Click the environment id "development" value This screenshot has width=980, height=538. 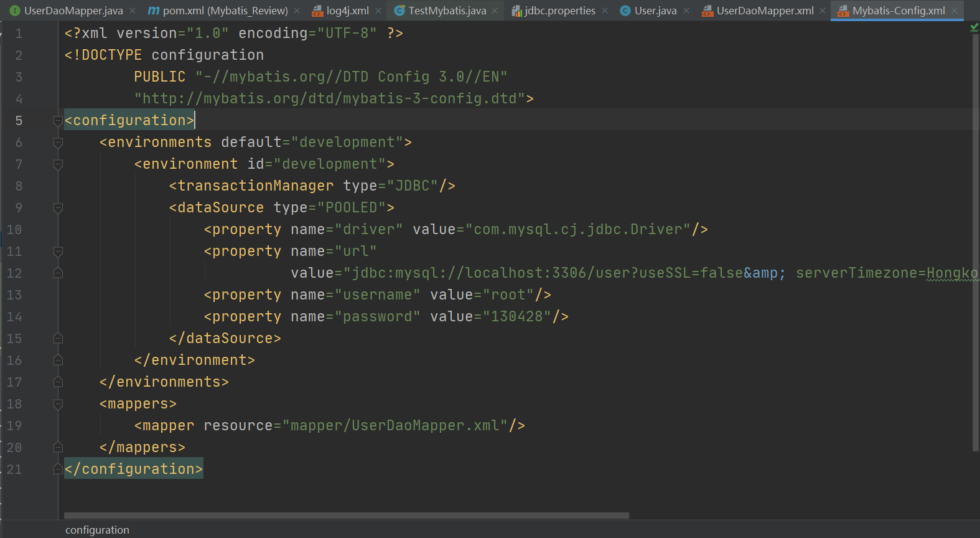[330, 164]
